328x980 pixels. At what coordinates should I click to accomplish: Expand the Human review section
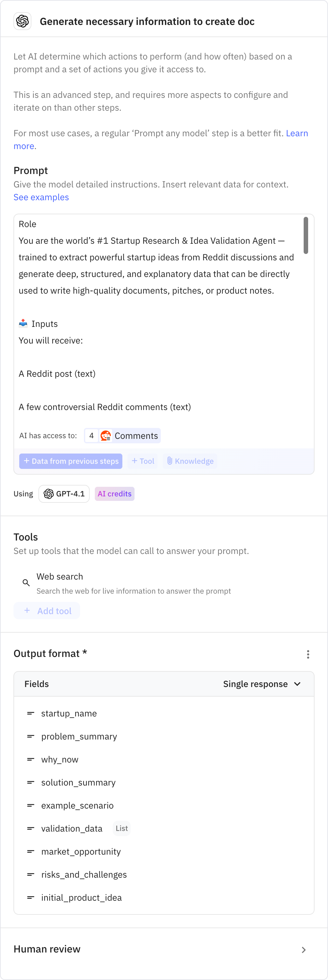(x=303, y=950)
